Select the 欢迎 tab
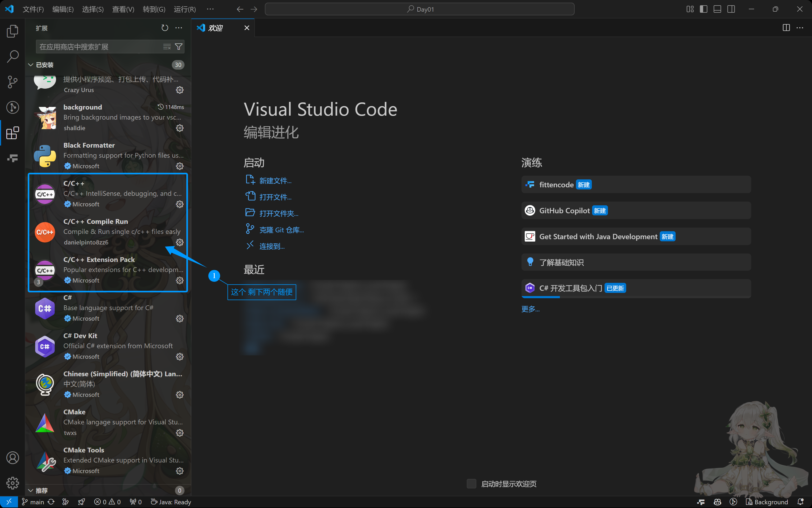 click(x=223, y=28)
